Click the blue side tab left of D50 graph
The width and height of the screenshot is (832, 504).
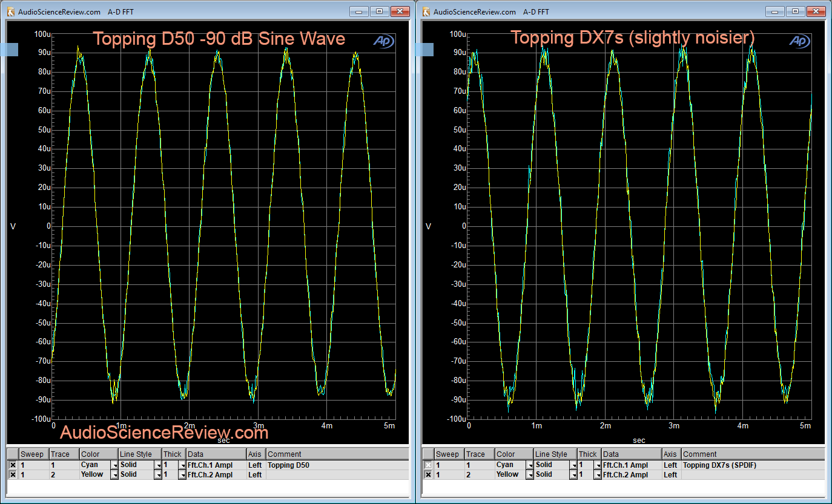[9, 50]
